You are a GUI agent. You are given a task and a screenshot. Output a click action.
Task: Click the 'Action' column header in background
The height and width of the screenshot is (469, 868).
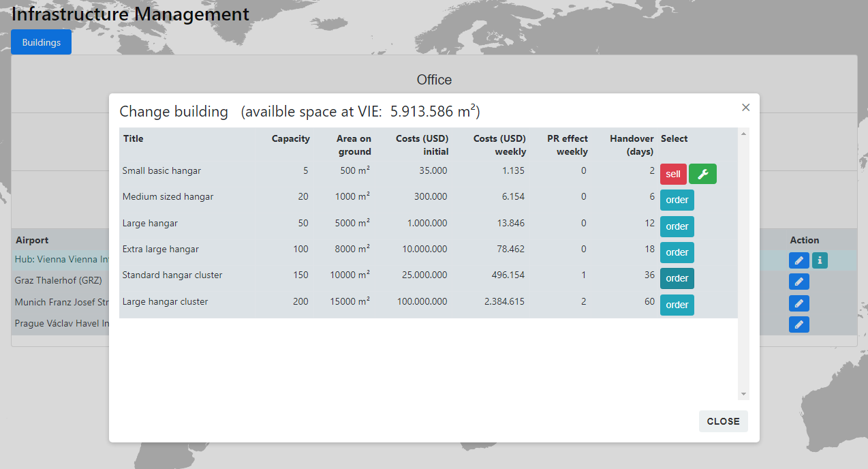tap(805, 240)
